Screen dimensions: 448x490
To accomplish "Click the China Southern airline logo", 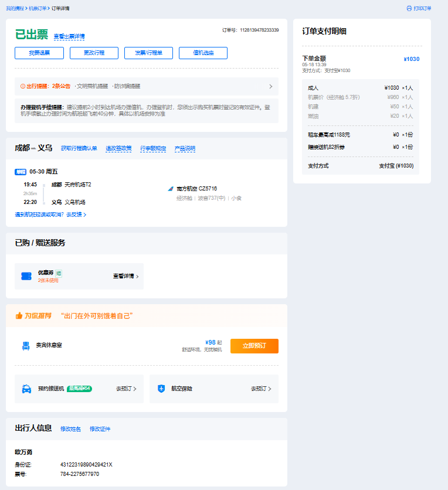I will [x=171, y=189].
